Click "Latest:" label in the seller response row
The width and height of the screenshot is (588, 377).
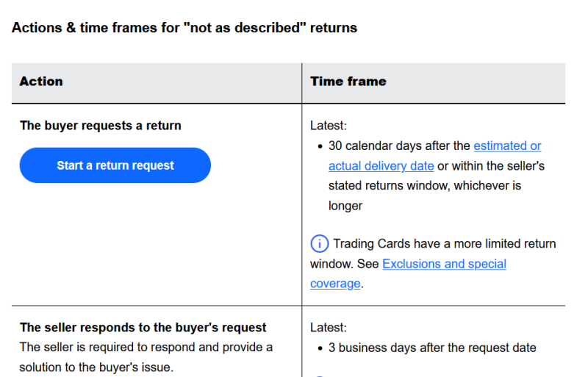pos(329,328)
